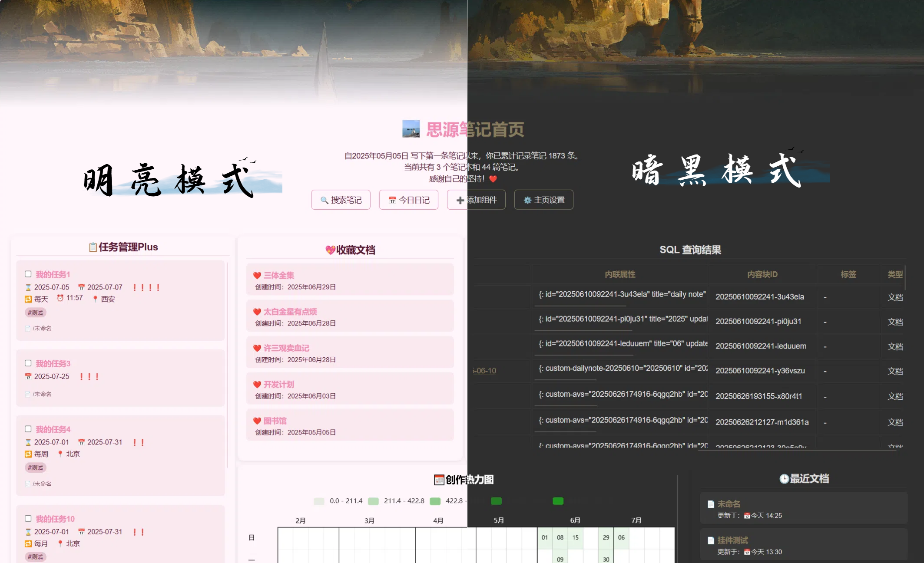Check the 我的任务3 checkbox

(x=28, y=363)
